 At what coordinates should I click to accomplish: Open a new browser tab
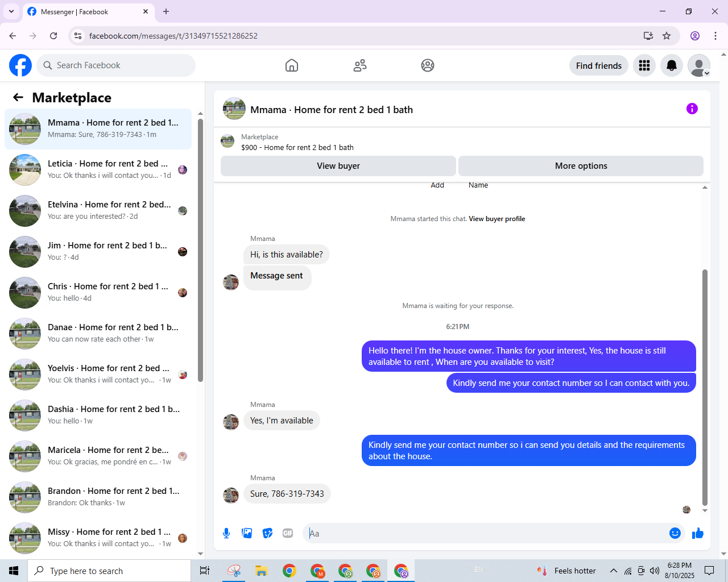pyautogui.click(x=166, y=11)
